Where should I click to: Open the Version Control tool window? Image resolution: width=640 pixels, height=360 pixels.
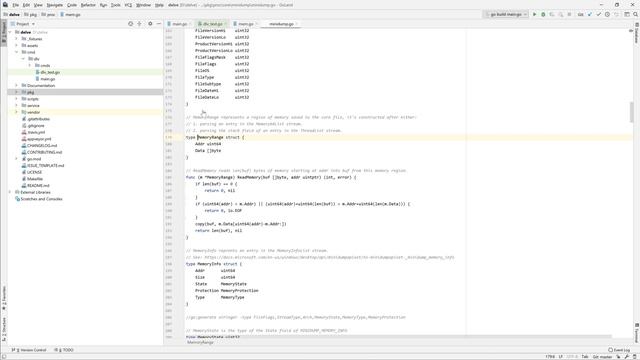pos(29,350)
